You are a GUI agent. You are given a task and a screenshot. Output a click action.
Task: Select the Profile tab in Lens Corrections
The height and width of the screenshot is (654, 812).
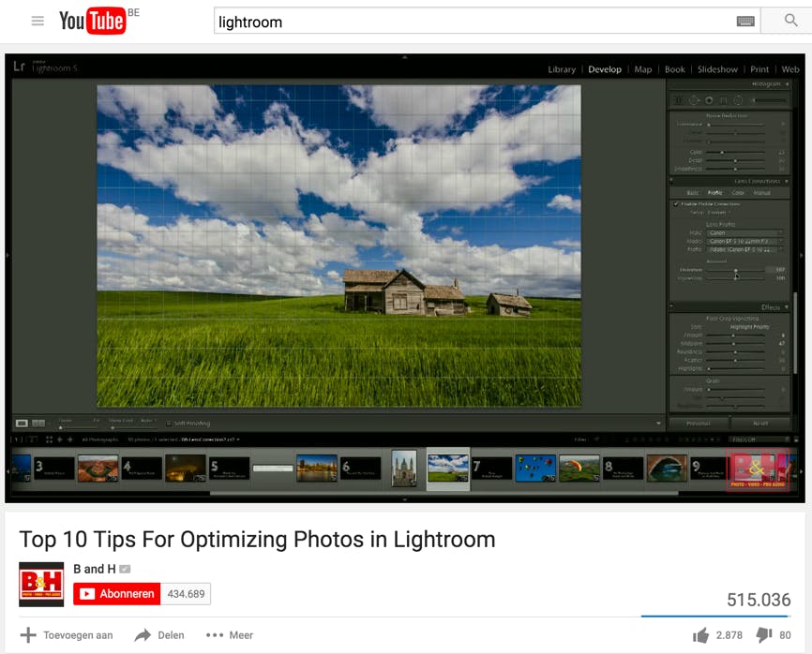[715, 192]
